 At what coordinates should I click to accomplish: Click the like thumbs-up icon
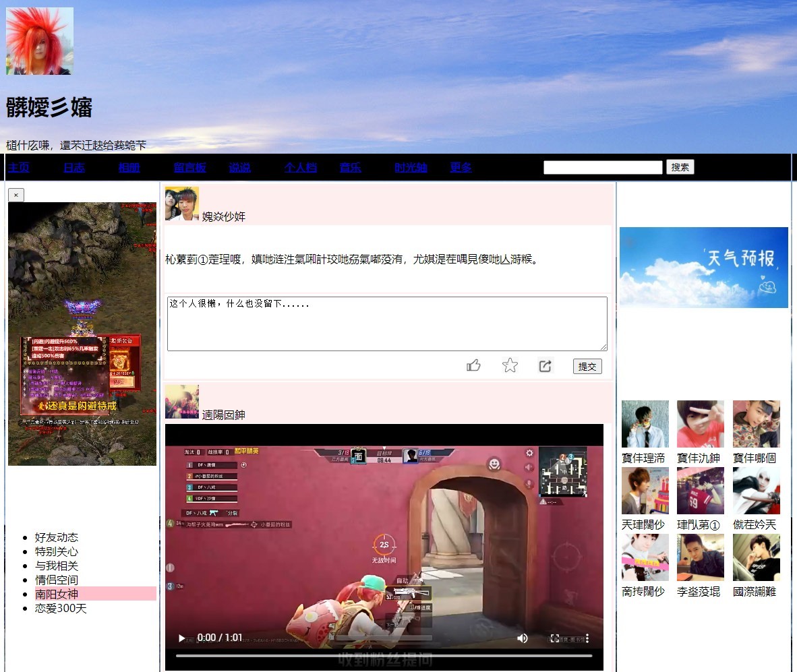tap(473, 365)
